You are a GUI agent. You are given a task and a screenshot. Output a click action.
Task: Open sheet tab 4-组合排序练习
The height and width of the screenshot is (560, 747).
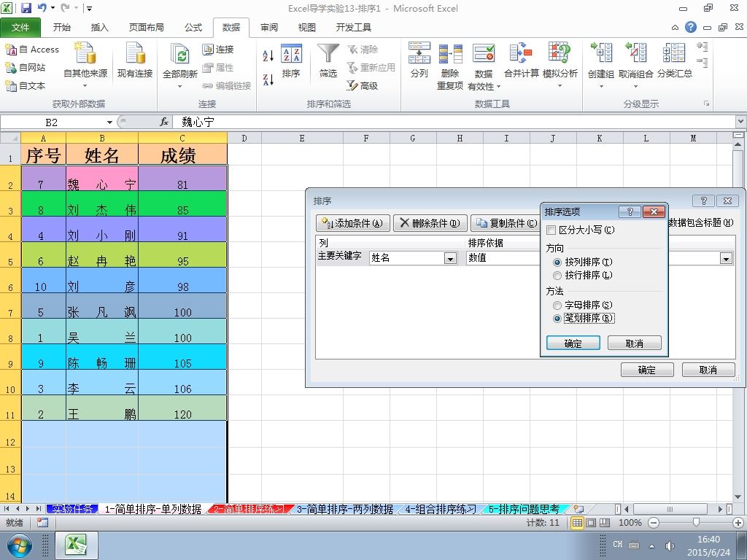(x=440, y=509)
